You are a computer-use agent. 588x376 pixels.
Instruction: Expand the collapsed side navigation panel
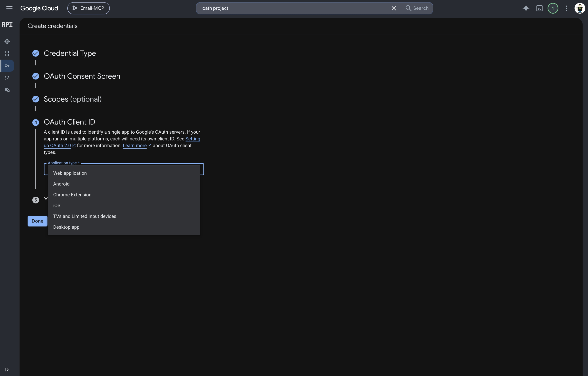point(7,370)
